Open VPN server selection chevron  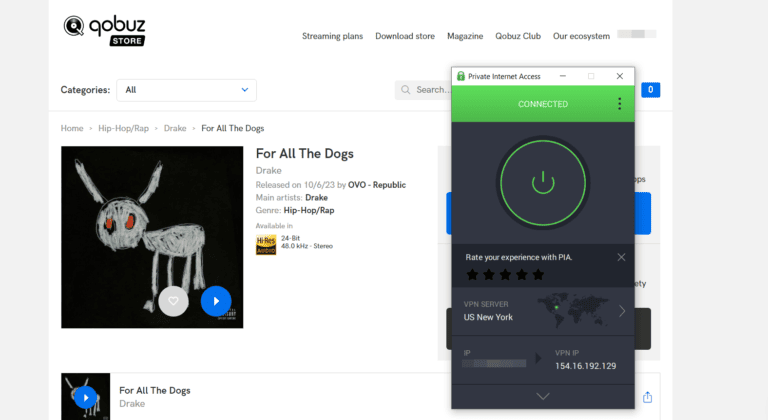tap(622, 311)
